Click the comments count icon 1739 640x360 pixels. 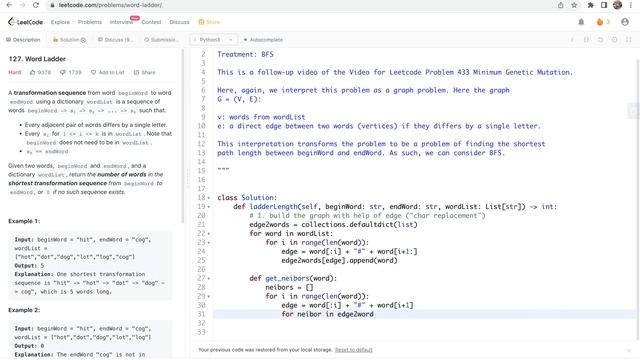(62, 72)
